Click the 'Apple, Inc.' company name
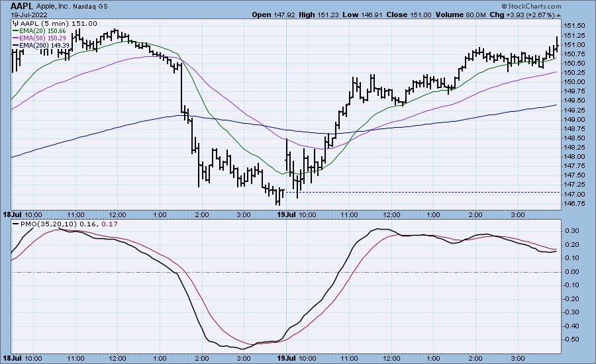Image resolution: width=596 pixels, height=364 pixels. [x=54, y=7]
